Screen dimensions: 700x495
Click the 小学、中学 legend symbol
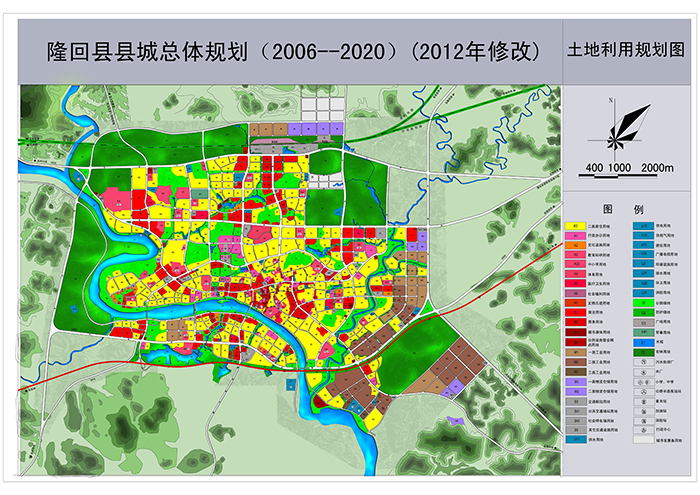tap(643, 381)
